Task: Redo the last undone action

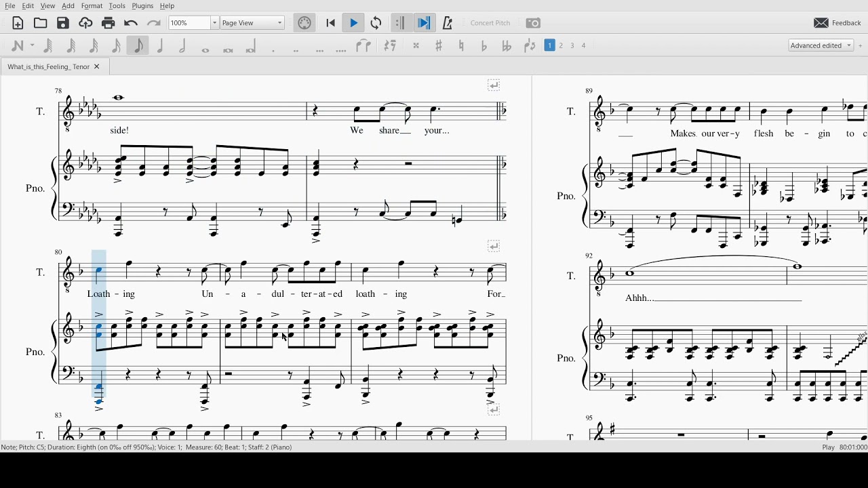Action: [154, 23]
